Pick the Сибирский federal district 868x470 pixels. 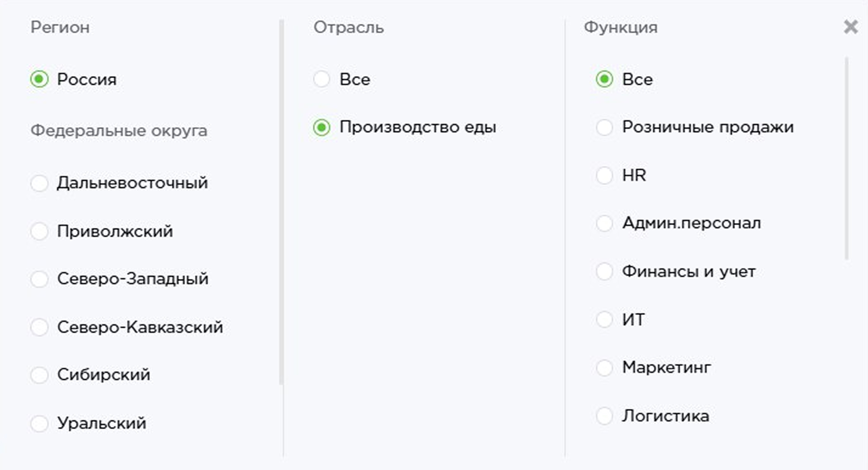click(x=40, y=375)
